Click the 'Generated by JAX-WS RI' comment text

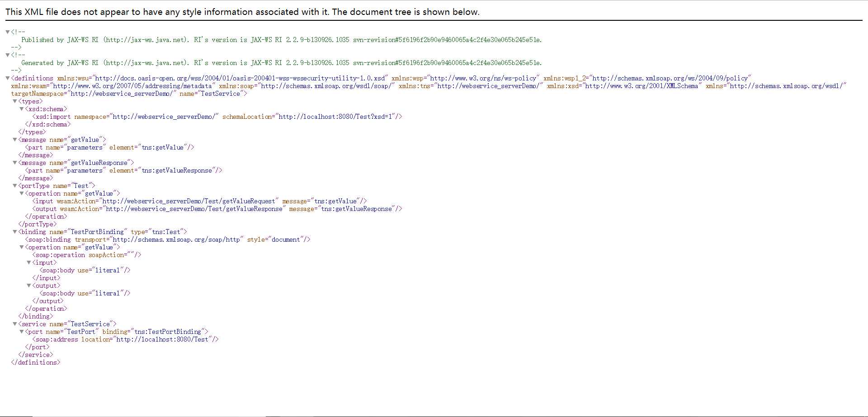282,63
